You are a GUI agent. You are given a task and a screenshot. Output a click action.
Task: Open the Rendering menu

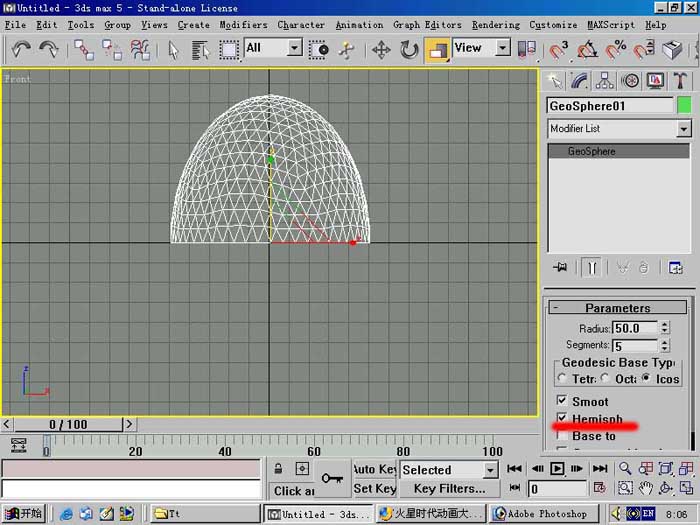[496, 25]
